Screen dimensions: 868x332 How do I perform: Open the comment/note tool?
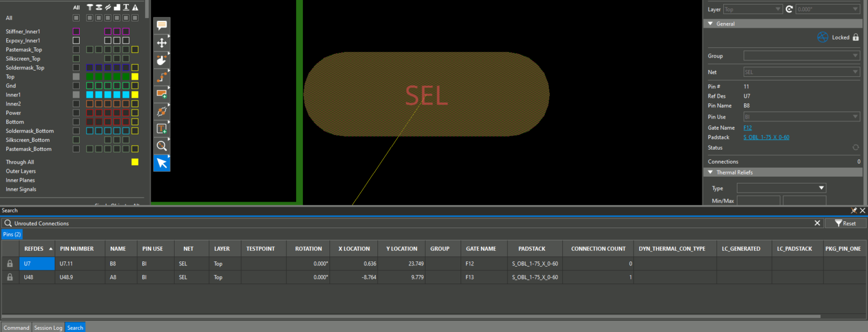[162, 25]
